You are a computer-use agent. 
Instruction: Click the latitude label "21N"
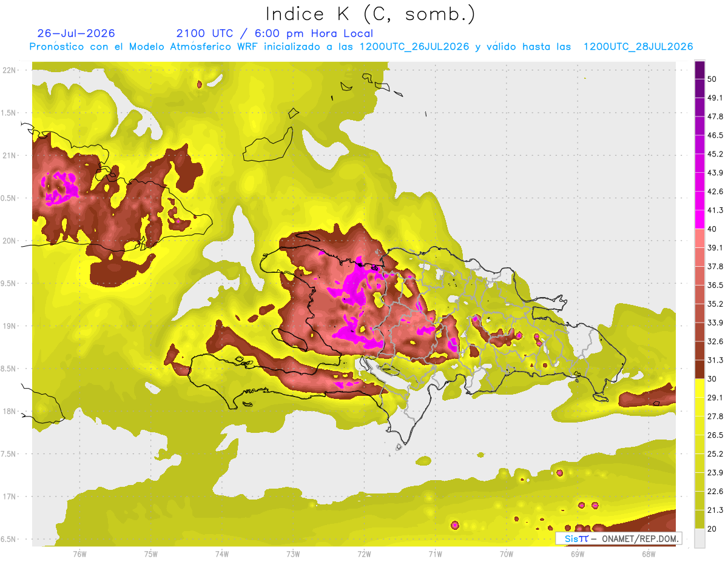[10, 155]
